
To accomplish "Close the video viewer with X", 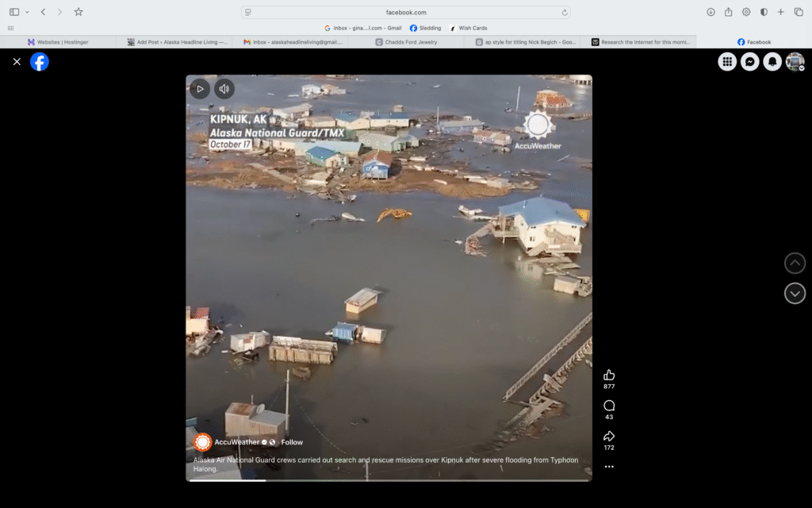I will click(x=17, y=62).
